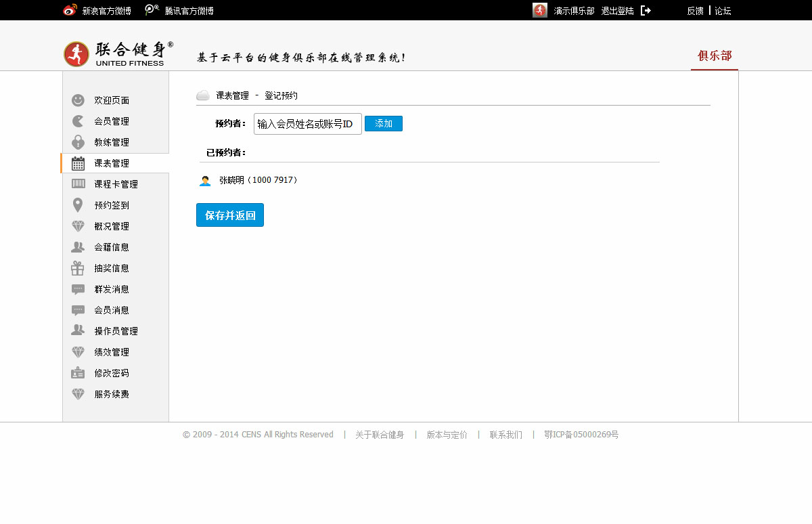Click the calendar icon beside 课表管理
The height and width of the screenshot is (524, 812).
pyautogui.click(x=78, y=163)
